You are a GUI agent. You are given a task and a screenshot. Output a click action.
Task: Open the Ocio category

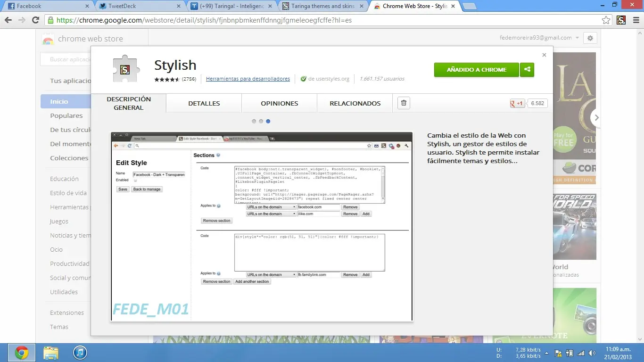56,249
